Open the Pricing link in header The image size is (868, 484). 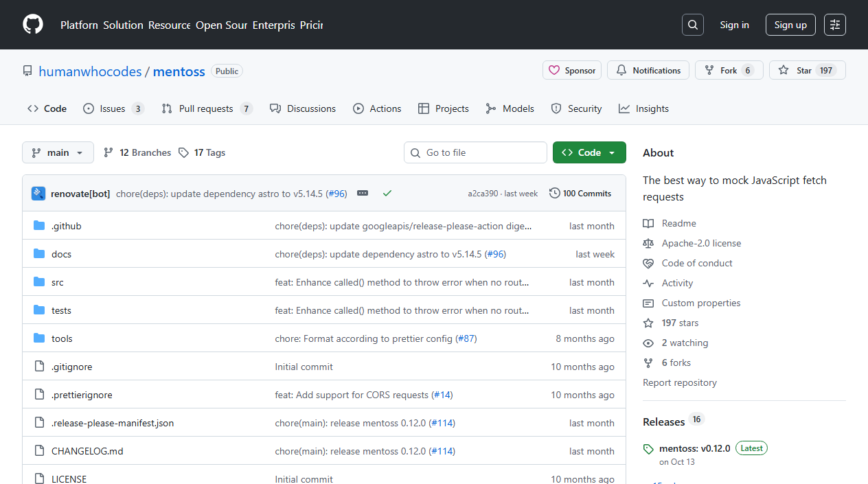311,25
